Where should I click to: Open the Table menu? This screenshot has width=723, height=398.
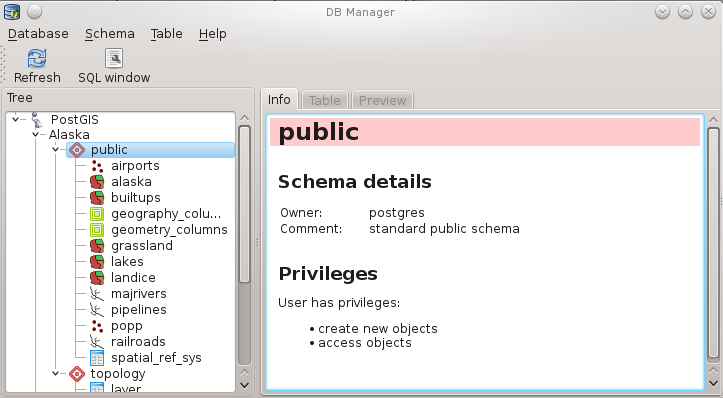pos(166,34)
